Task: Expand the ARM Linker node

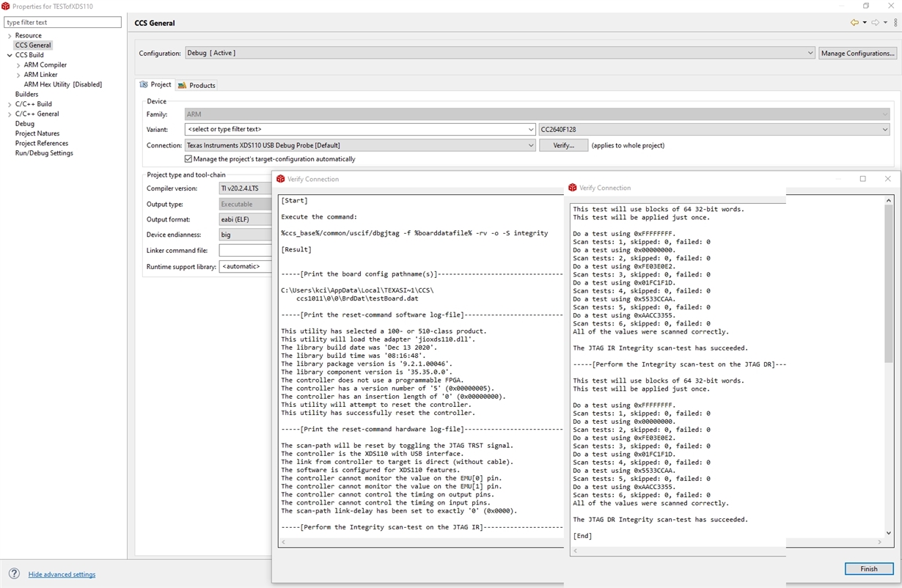Action: point(18,75)
